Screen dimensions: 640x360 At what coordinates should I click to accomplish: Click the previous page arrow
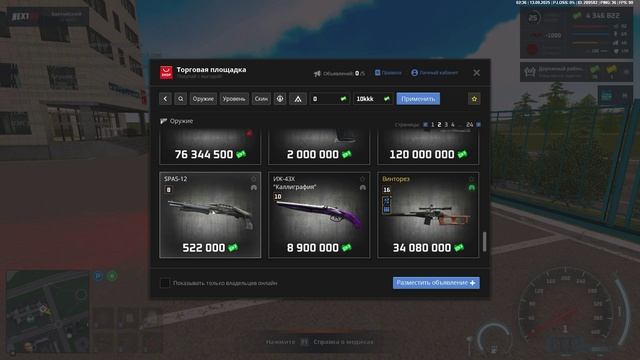coord(425,124)
